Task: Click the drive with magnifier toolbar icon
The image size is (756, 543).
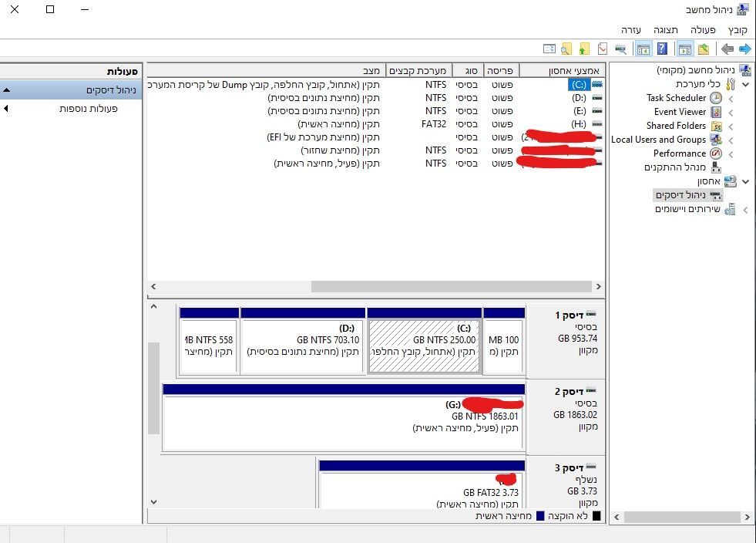Action: [621, 49]
